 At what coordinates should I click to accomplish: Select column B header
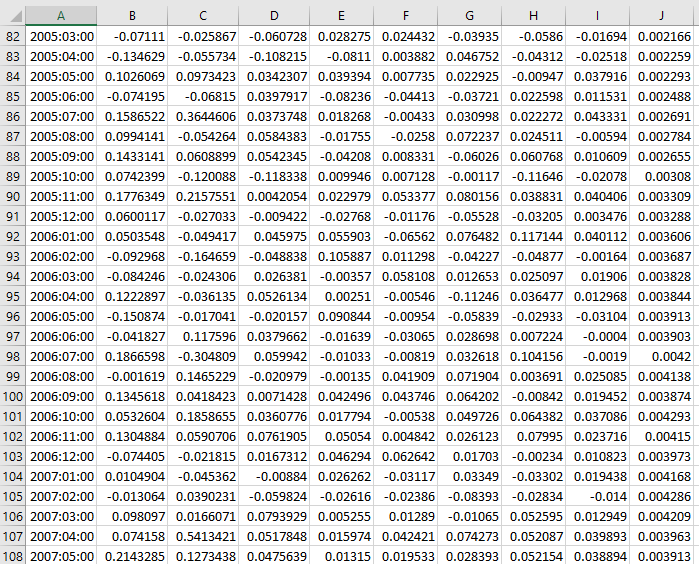(x=132, y=16)
